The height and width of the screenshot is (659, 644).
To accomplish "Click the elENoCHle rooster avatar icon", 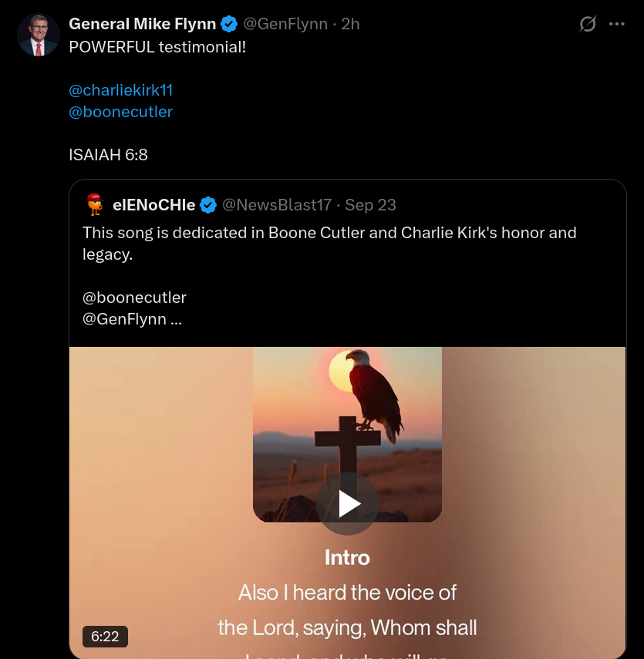I will click(94, 204).
